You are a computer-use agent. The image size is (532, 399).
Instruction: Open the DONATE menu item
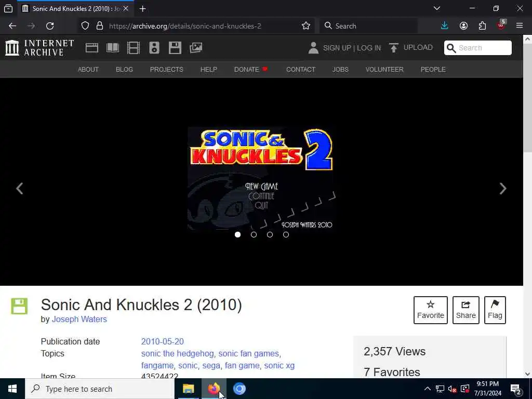(x=251, y=69)
